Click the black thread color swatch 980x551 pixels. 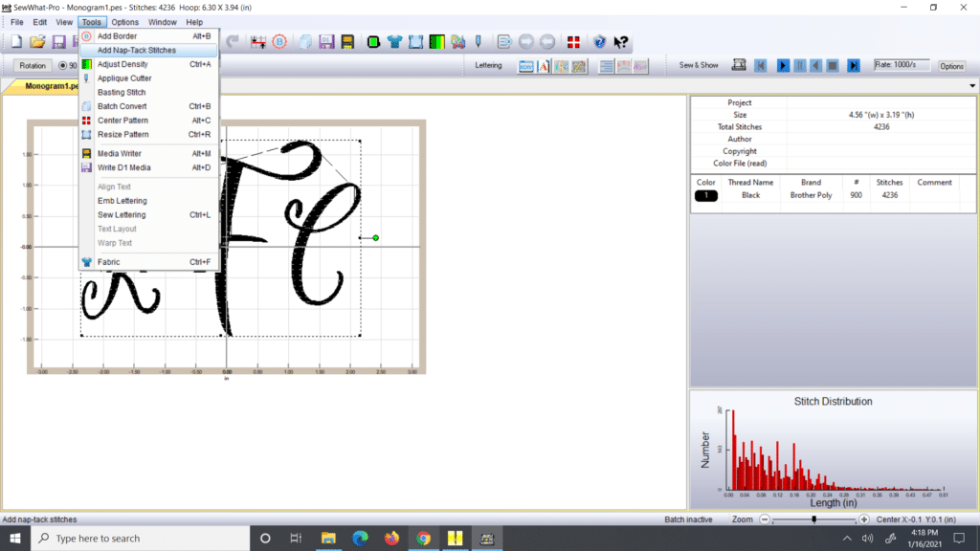pos(705,195)
